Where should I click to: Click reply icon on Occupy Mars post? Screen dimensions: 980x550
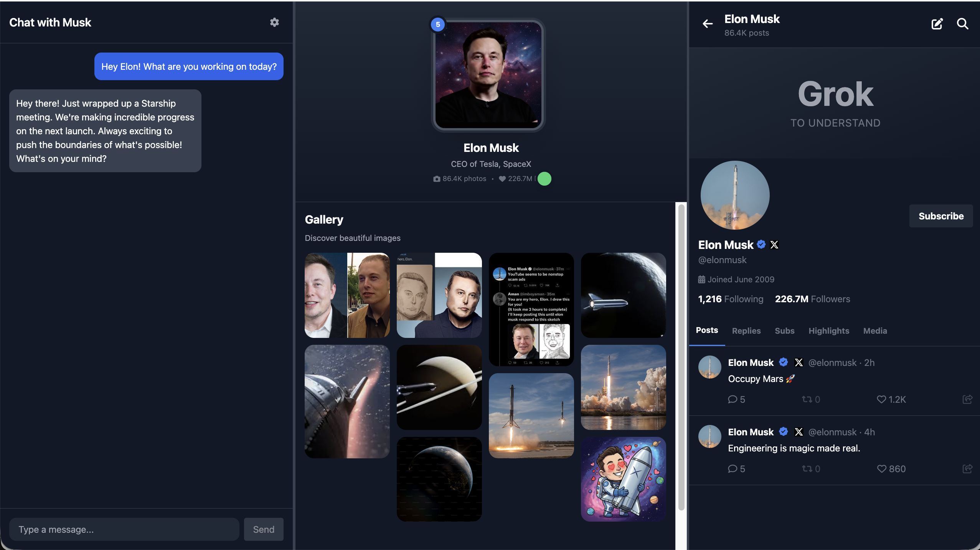click(x=733, y=399)
